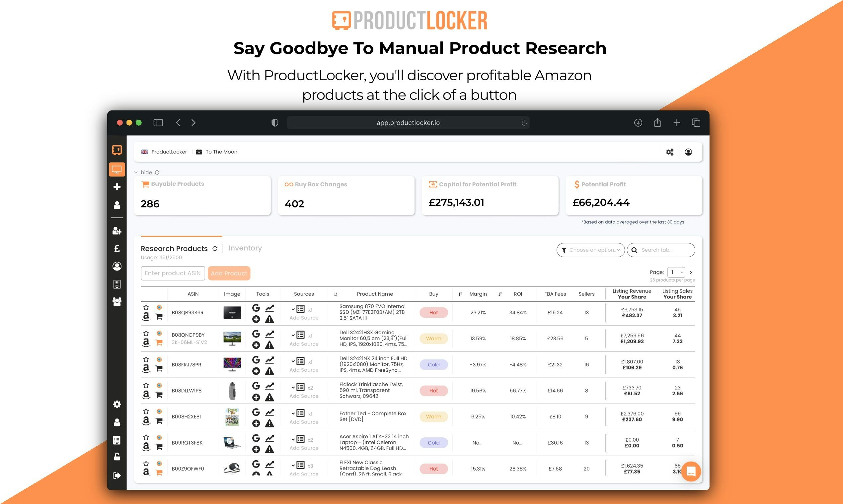Click Add Source in Dell S2421NX row
This screenshot has height=504, width=843.
pyautogui.click(x=304, y=370)
